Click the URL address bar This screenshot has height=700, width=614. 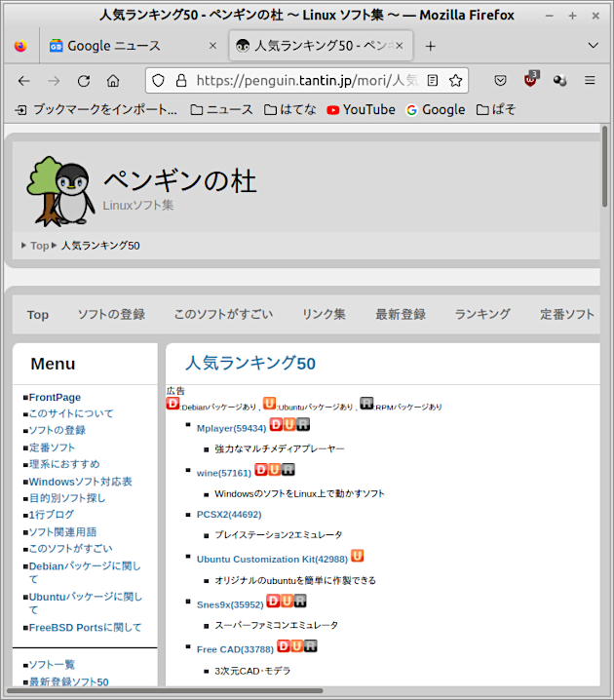point(307,81)
